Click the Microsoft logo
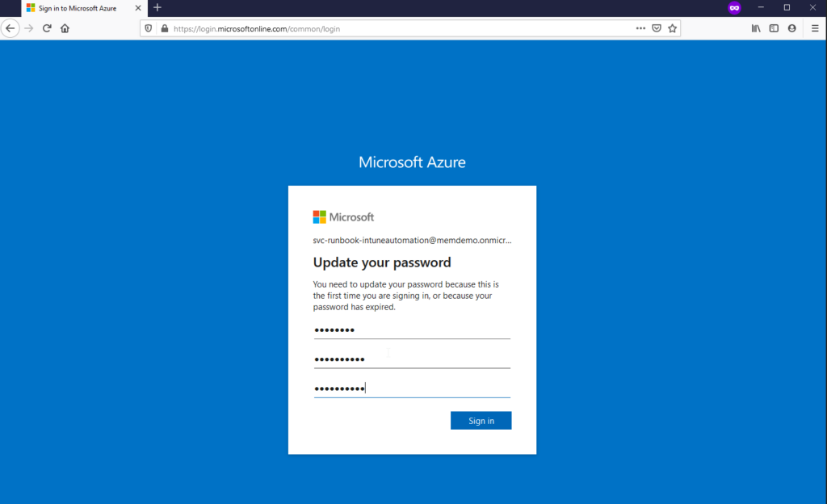 [343, 217]
